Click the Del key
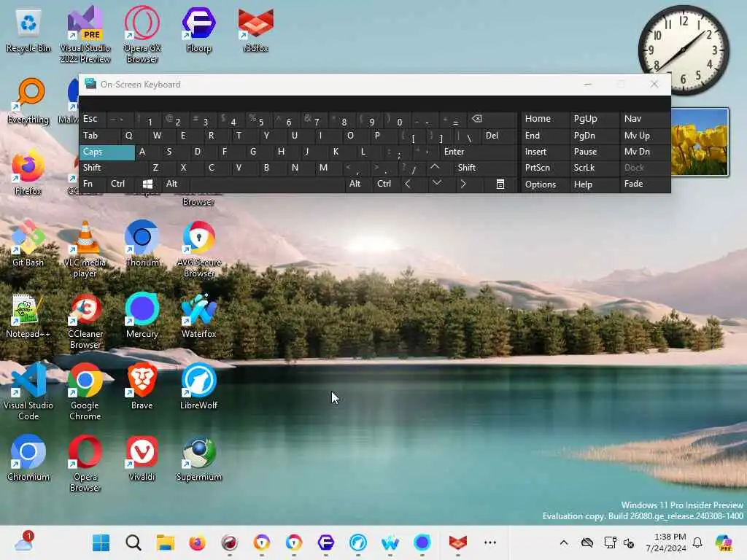This screenshot has height=560, width=747. pyautogui.click(x=499, y=136)
